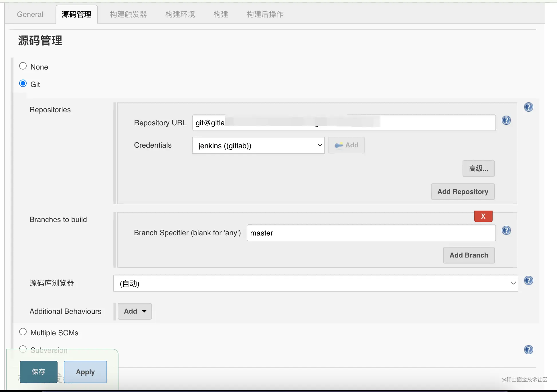Select the Multiple SCMs radio option
This screenshot has width=557, height=392.
[x=23, y=332]
